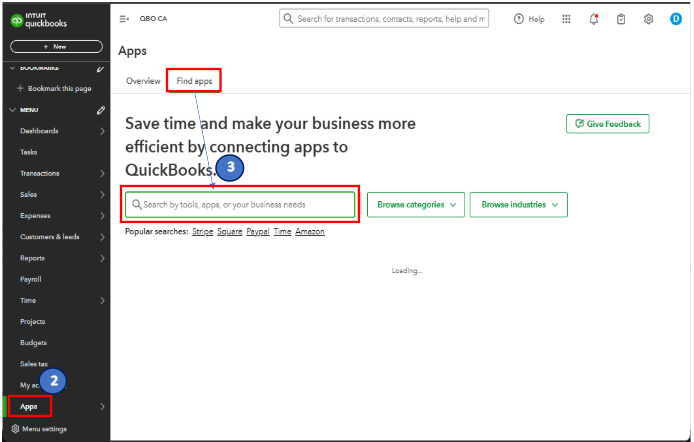Open settings with the gear icon
694x442 pixels.
[648, 19]
